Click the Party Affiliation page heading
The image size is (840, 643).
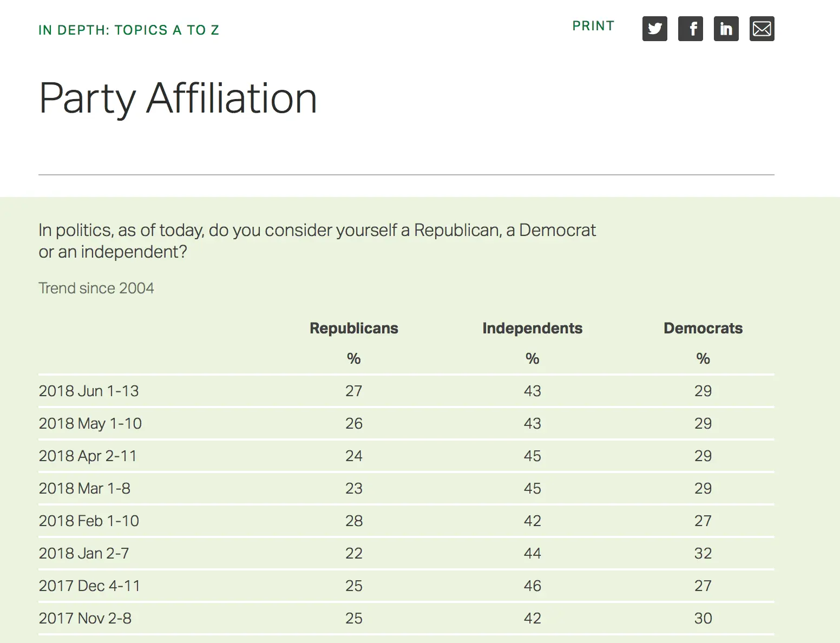click(178, 99)
